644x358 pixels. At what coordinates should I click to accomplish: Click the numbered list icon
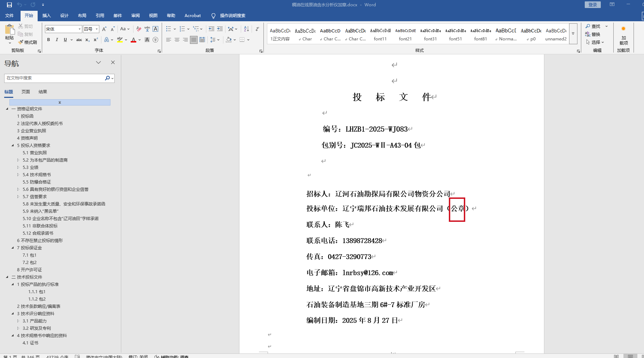point(182,29)
